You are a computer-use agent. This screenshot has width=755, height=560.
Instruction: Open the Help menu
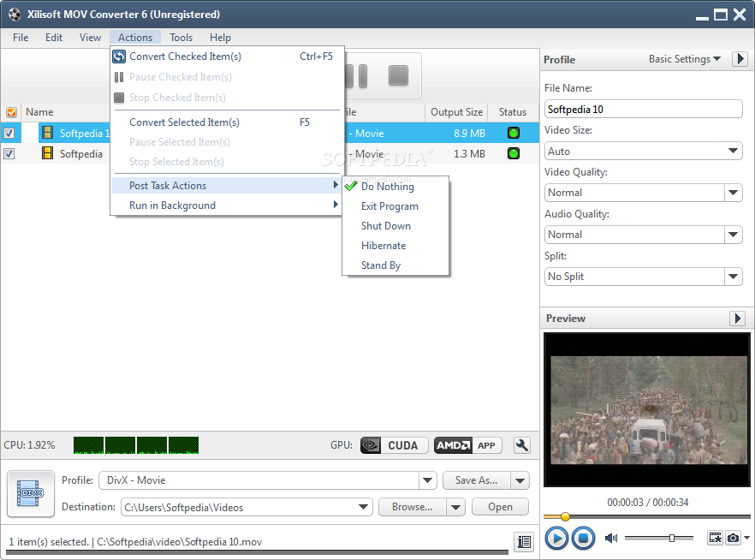[220, 38]
